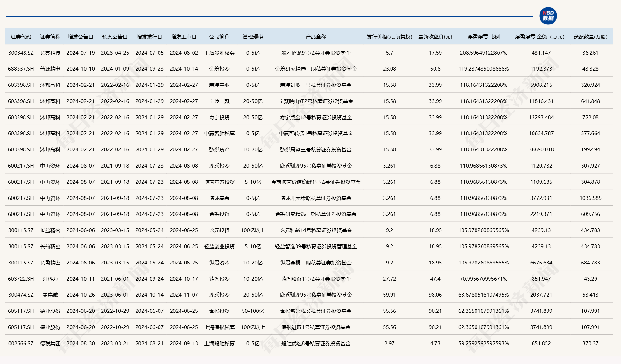The image size is (621, 364).
Task: Click the NBD数据 logo icon
Action: (548, 16)
